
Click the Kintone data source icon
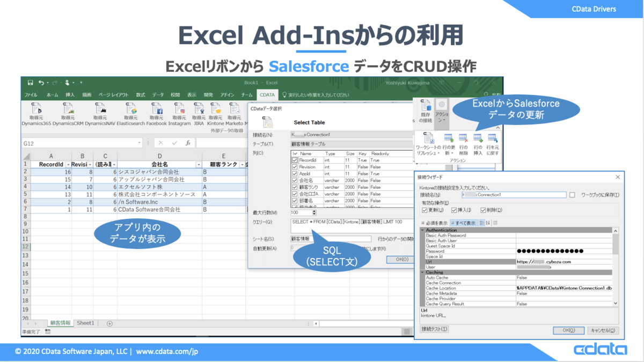coord(216,107)
